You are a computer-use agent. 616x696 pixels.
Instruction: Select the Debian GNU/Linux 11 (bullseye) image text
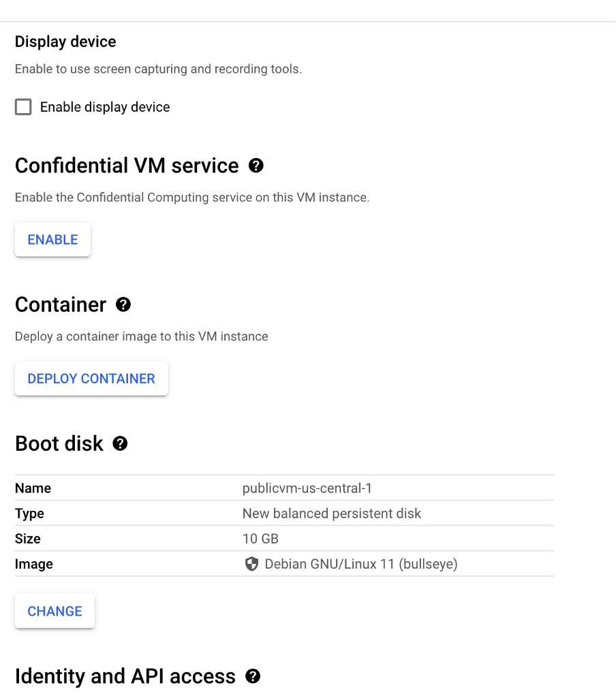361,564
